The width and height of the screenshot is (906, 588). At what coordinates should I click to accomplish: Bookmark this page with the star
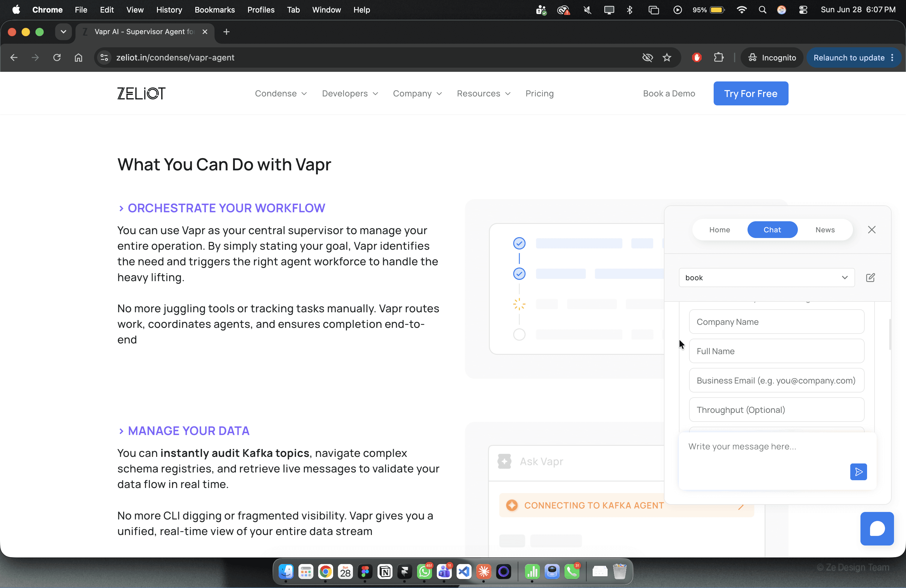pos(667,57)
